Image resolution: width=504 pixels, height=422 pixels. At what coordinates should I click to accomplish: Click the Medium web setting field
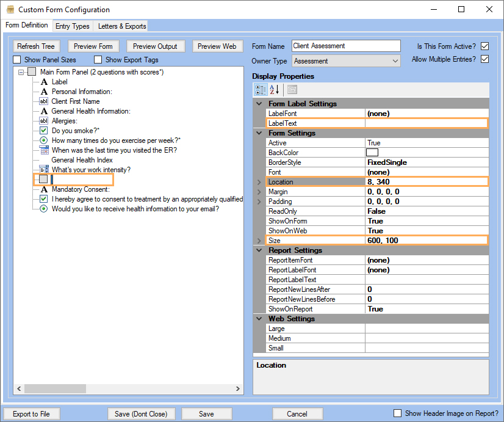(427, 338)
